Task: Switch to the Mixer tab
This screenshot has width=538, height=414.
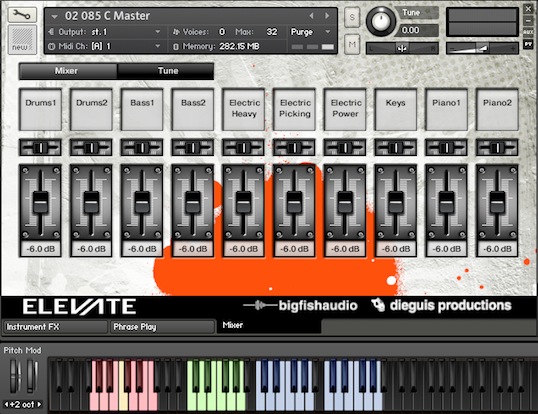Action: coord(68,71)
